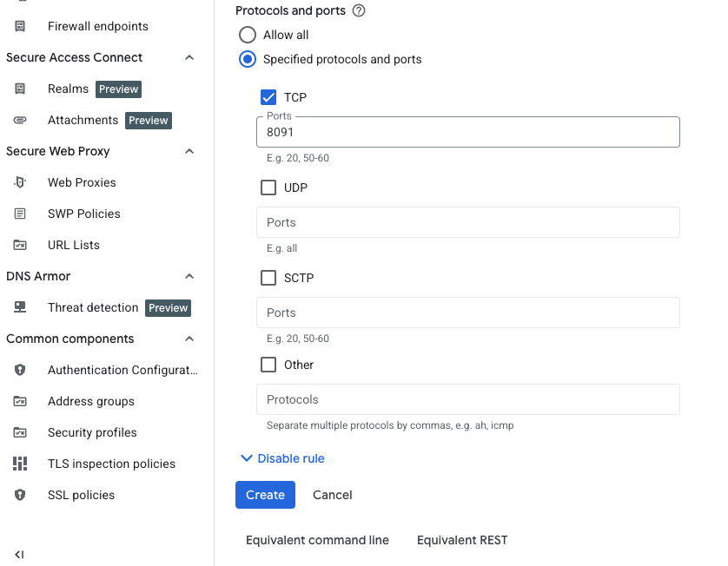
Task: Uncheck the TCP protocol checkbox
Action: [268, 97]
